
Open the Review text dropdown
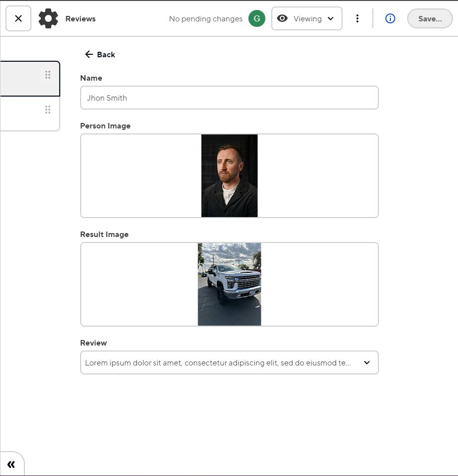(x=367, y=362)
